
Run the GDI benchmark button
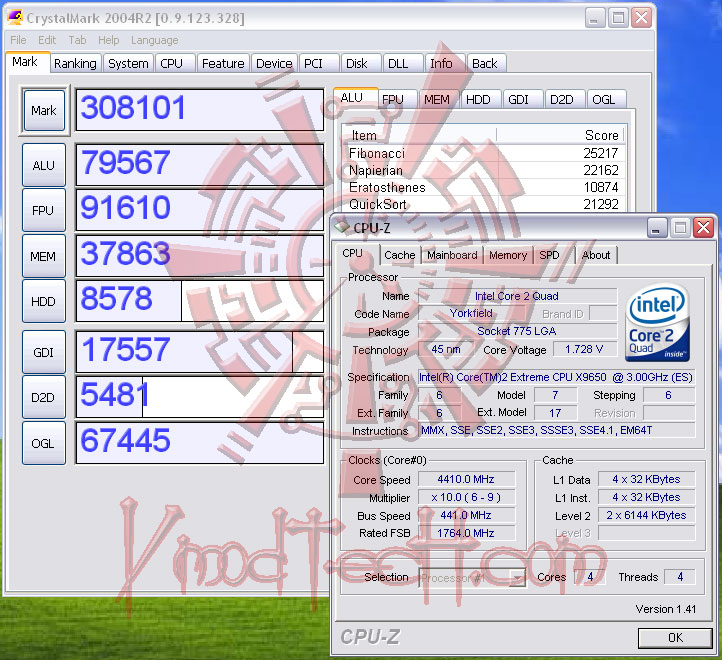click(x=44, y=352)
